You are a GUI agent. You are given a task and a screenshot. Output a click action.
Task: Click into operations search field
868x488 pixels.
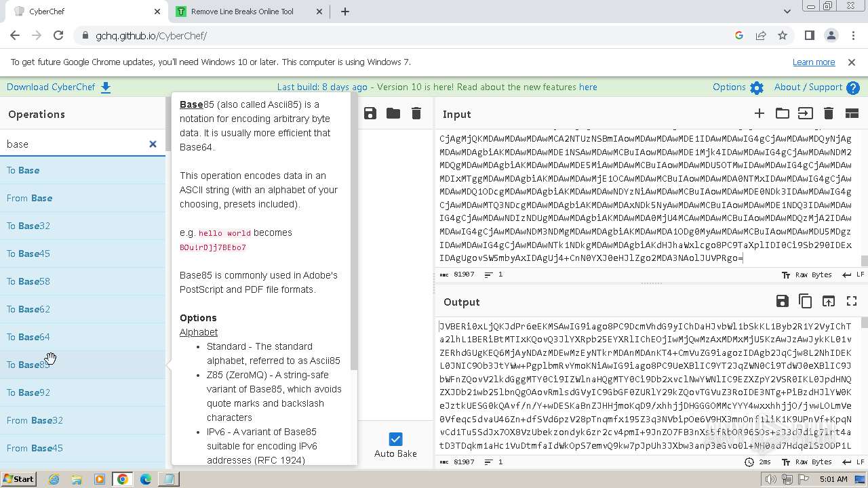75,144
